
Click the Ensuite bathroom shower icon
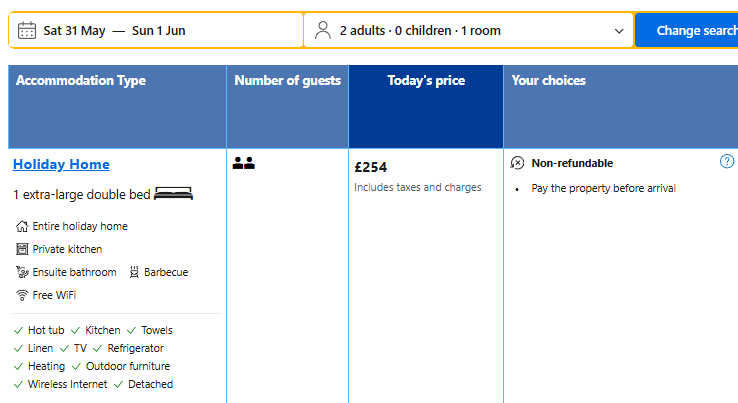(x=22, y=272)
